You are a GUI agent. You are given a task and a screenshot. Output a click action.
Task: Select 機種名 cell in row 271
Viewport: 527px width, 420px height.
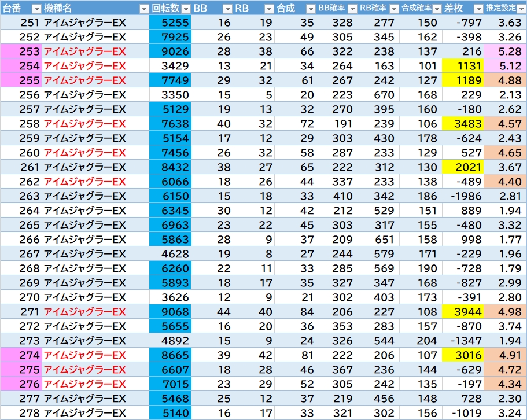[95, 312]
